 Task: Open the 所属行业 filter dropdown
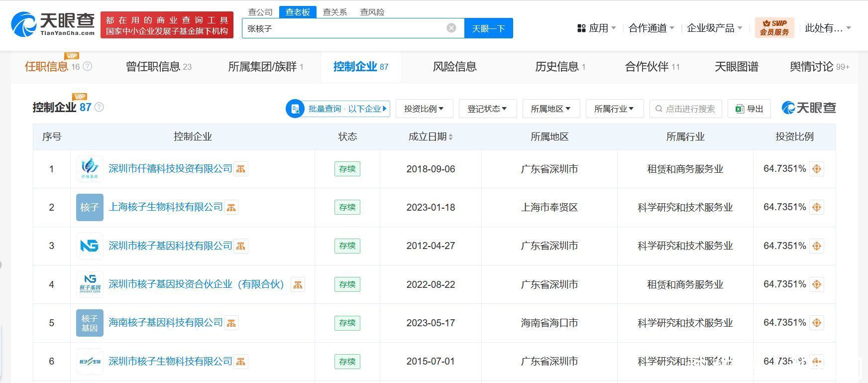coord(614,109)
